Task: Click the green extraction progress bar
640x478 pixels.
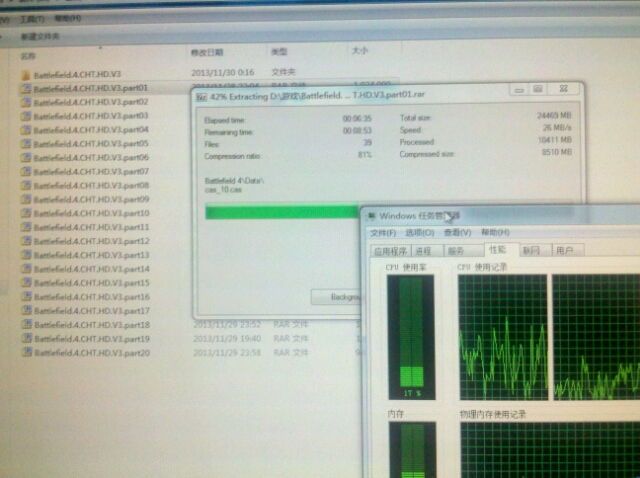Action: (x=282, y=212)
